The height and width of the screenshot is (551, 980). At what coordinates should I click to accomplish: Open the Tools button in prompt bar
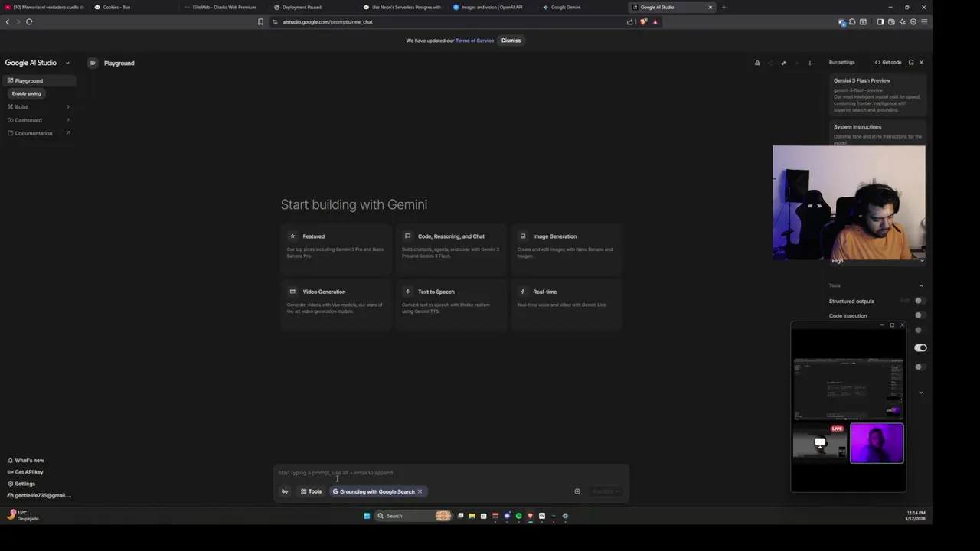(311, 491)
